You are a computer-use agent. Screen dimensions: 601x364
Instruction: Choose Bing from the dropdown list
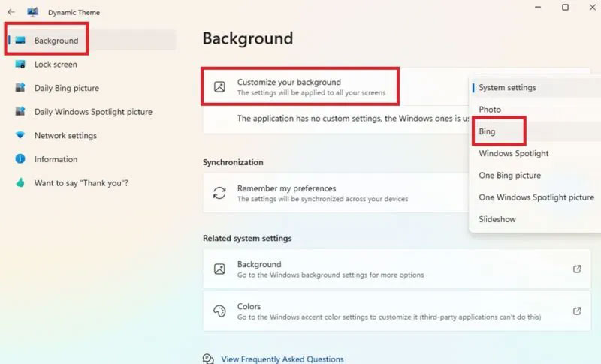pos(536,131)
